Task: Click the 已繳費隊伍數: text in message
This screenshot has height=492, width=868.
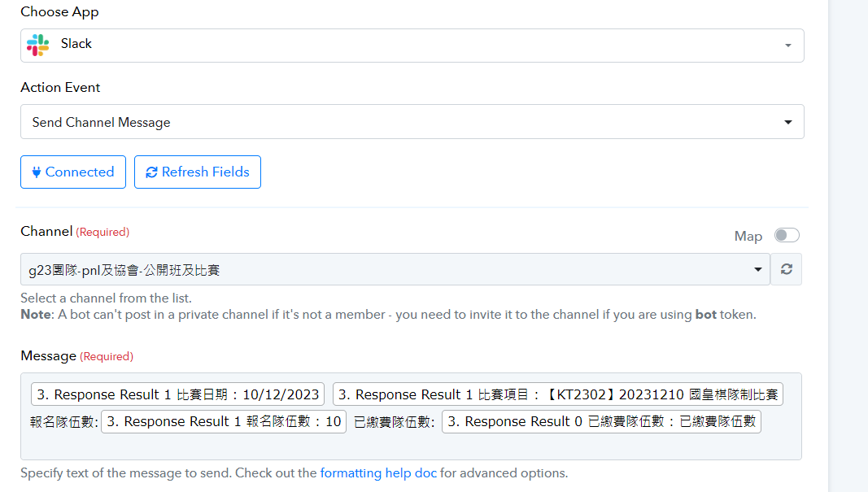Action: click(395, 422)
